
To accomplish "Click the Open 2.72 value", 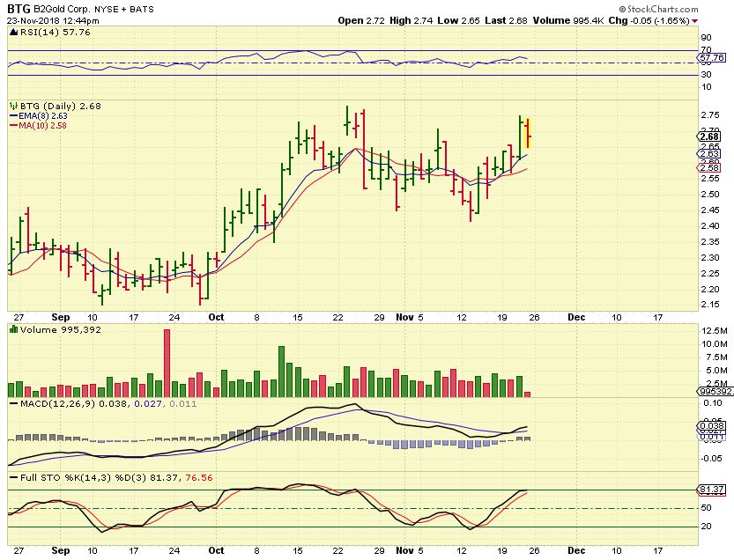I will (361, 20).
